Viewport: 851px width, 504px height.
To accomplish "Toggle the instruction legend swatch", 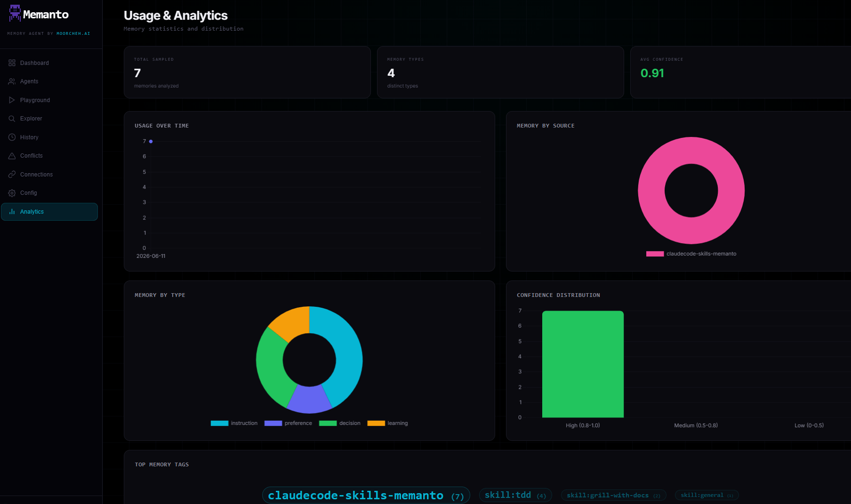I will click(219, 423).
